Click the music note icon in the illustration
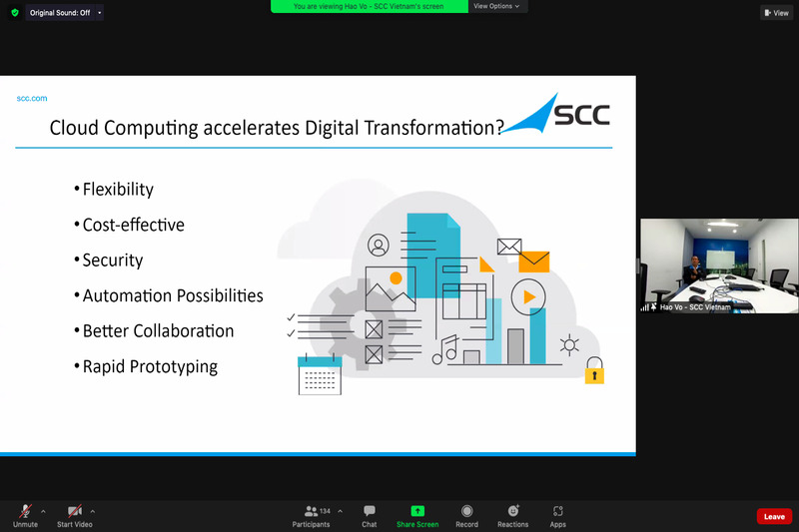Screen dimensions: 799x532 point(444,350)
